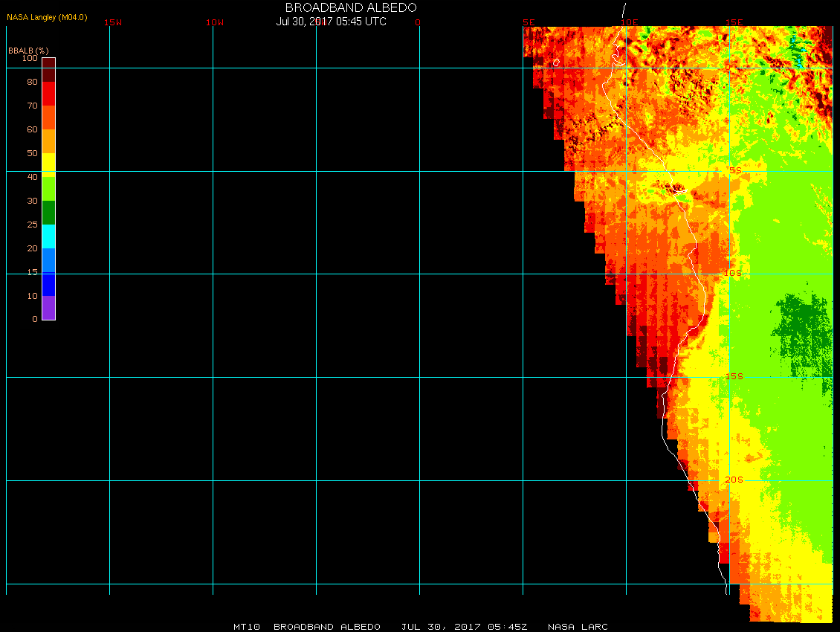
Task: Select the BBALB (%) legend heading
Action: pyautogui.click(x=28, y=50)
